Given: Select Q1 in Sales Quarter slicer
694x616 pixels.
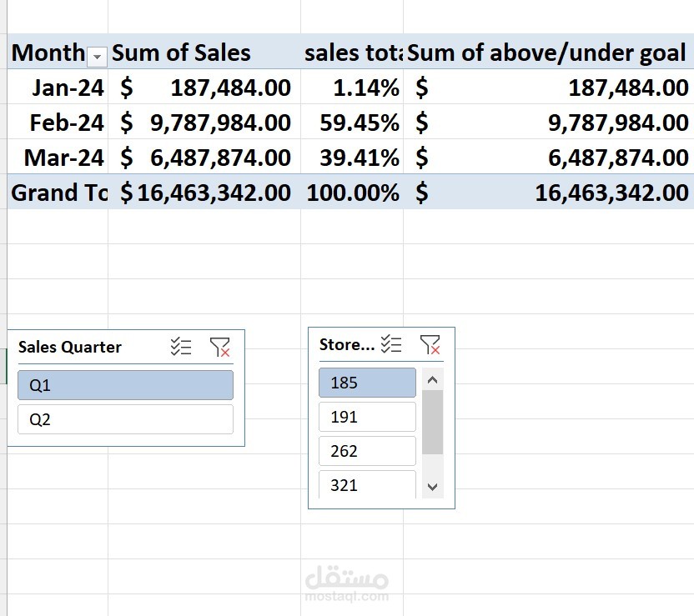Looking at the screenshot, I should [125, 385].
